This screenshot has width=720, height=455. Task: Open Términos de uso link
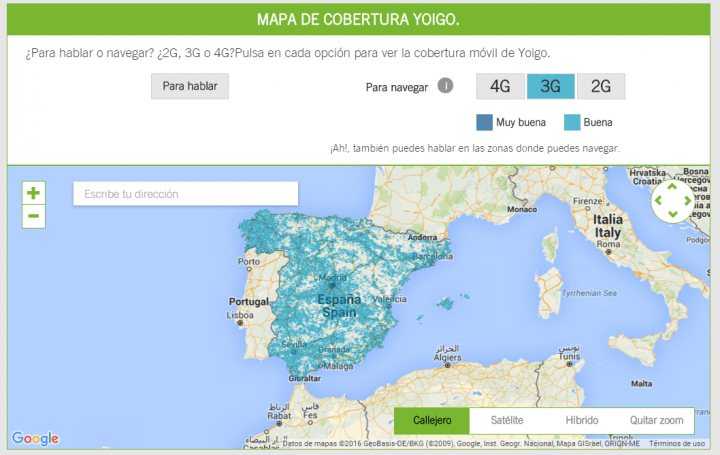click(x=677, y=444)
